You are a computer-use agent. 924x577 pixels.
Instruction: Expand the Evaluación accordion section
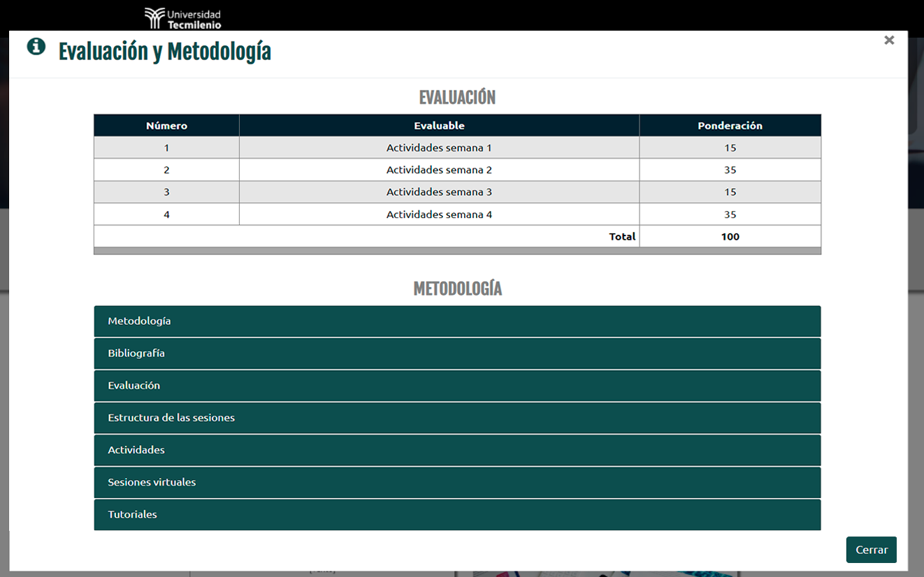coord(457,386)
